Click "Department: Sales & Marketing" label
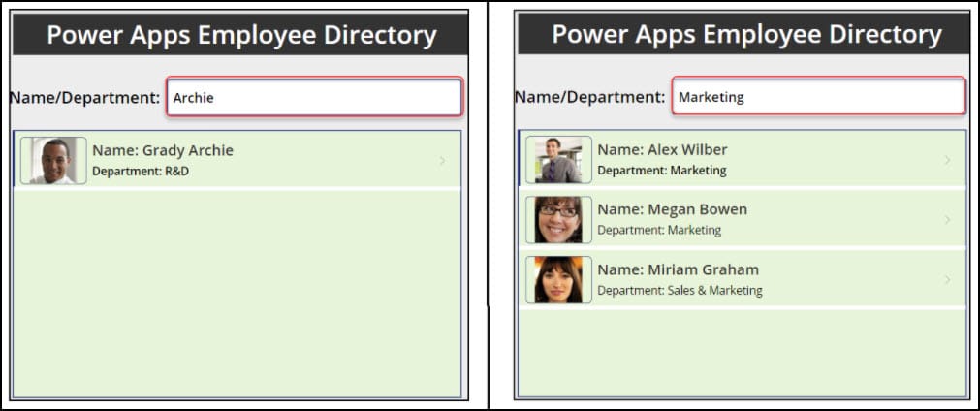 tap(680, 291)
